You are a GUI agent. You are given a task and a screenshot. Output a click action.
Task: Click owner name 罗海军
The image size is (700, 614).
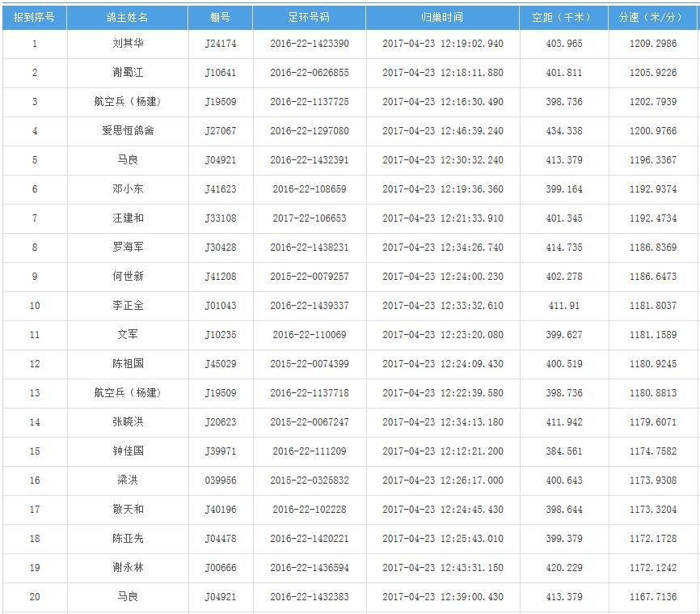point(127,248)
